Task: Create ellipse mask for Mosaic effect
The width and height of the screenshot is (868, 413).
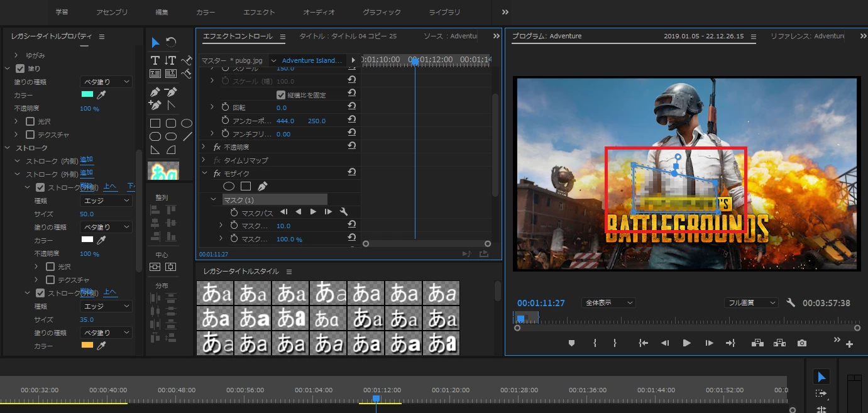Action: 229,187
